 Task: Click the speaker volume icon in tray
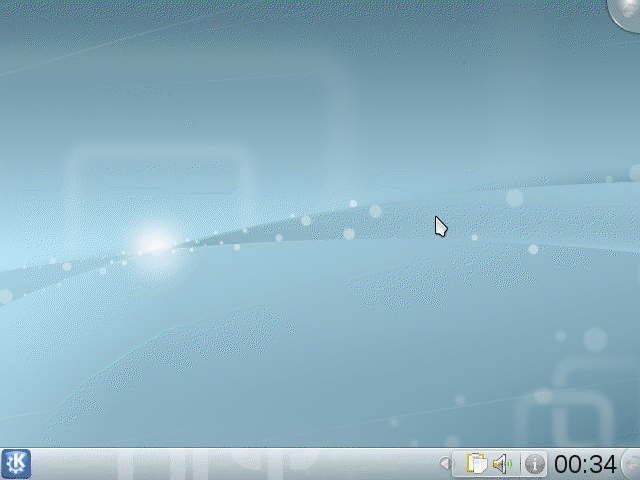pos(502,464)
